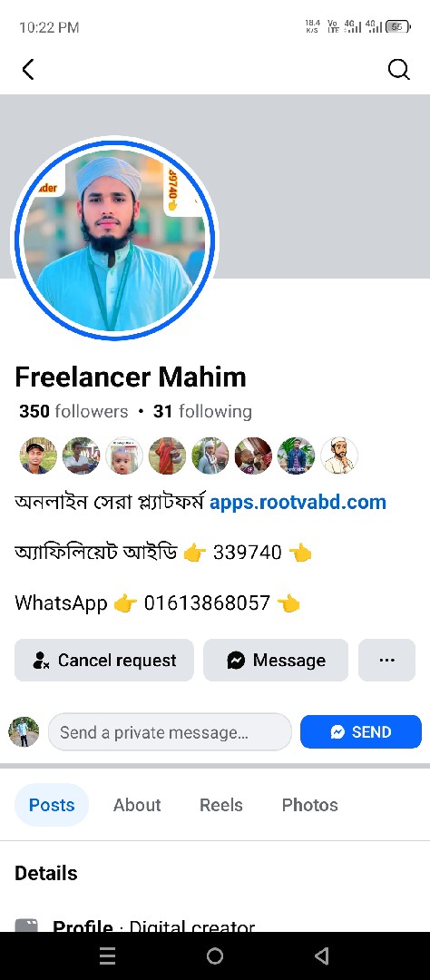Open search with the magnifier icon
This screenshot has width=430, height=980.
coord(399,69)
